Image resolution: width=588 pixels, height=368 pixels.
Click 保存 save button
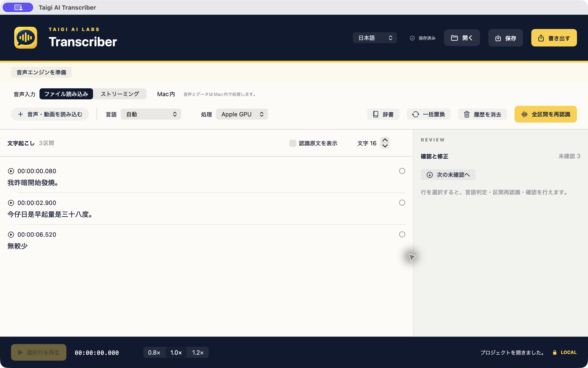click(505, 38)
